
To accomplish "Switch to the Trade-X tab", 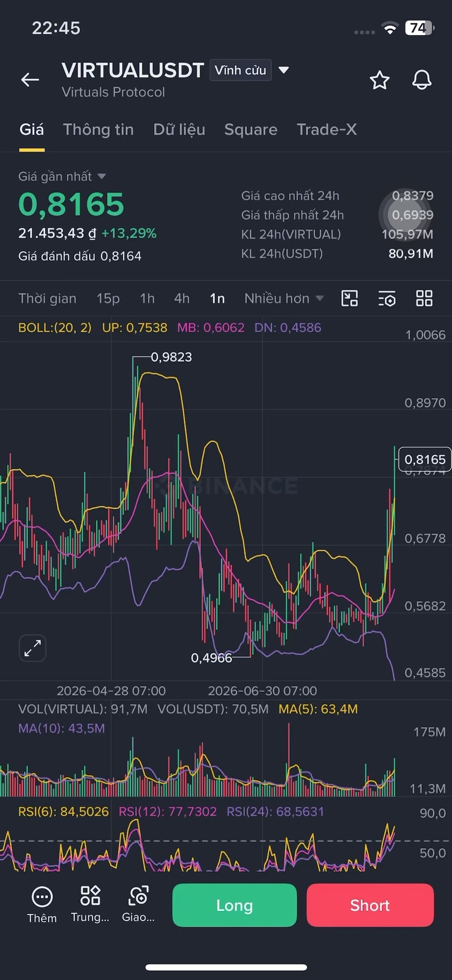I will point(327,130).
